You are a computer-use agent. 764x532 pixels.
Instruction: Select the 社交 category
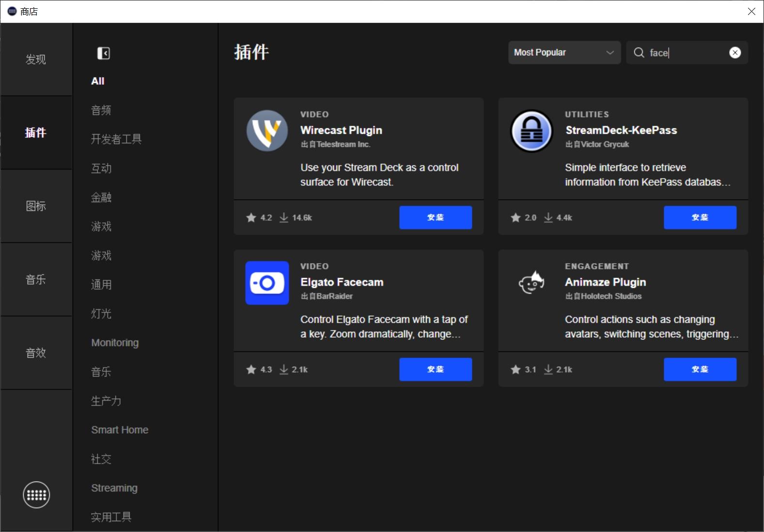[x=101, y=459]
